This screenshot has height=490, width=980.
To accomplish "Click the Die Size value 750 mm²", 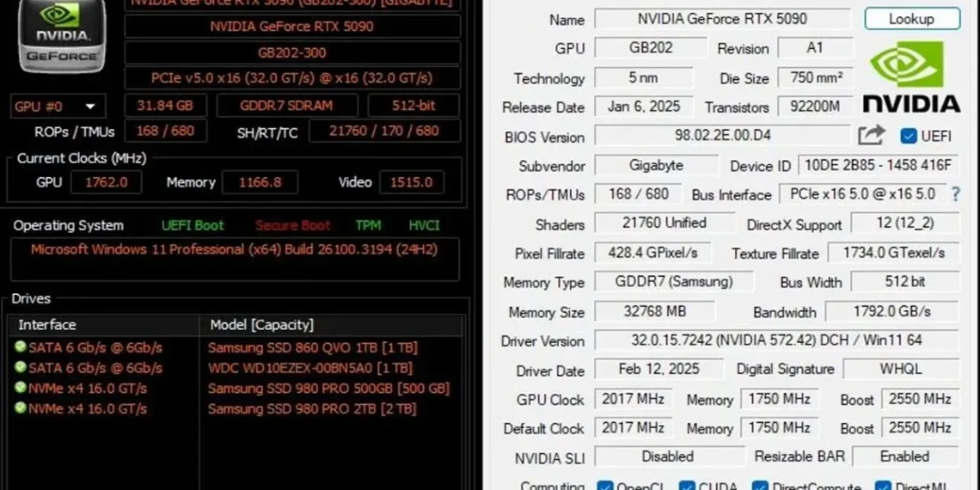I will [x=815, y=77].
